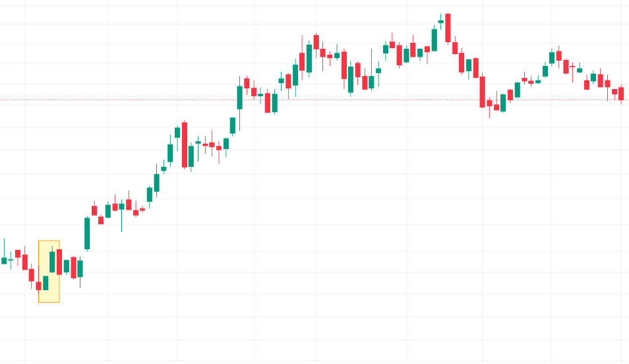Image resolution: width=629 pixels, height=364 pixels.
Task: Click the last red candle at far right
Action: tap(622, 94)
